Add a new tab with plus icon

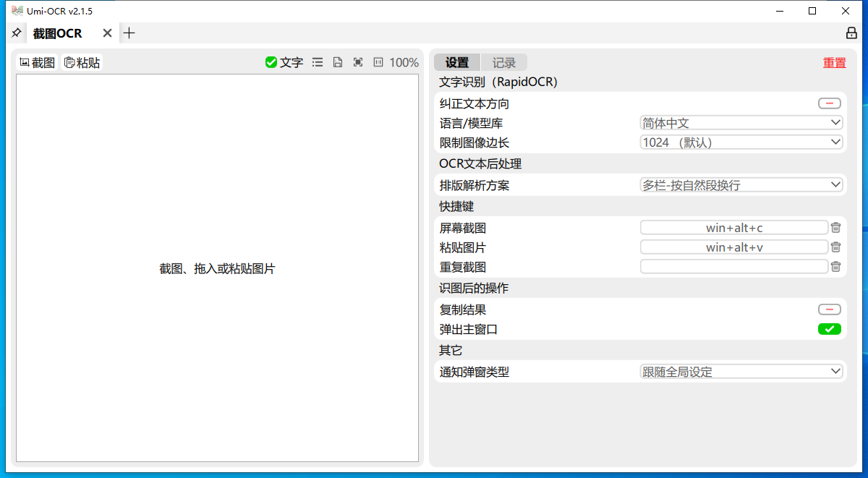129,33
